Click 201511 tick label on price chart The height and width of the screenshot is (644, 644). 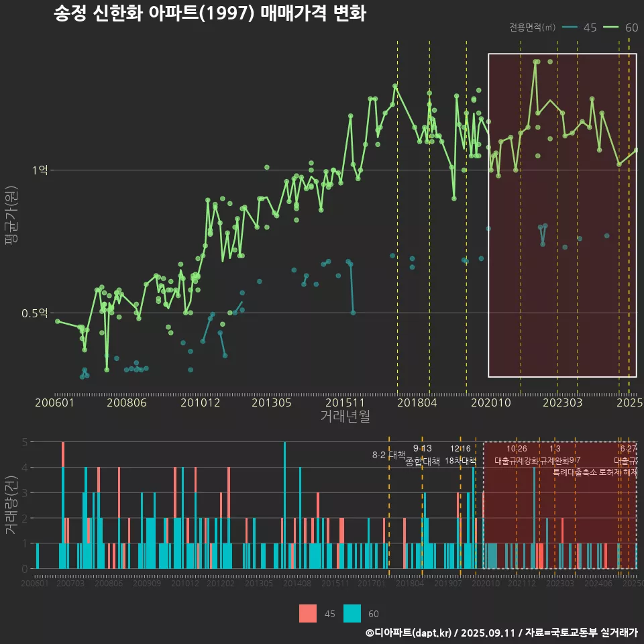click(345, 402)
